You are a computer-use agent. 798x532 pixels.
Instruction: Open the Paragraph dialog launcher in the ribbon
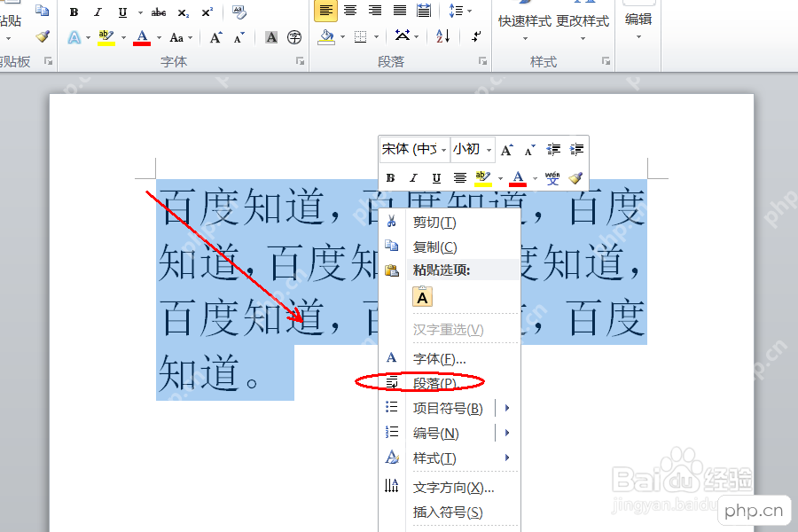[482, 61]
